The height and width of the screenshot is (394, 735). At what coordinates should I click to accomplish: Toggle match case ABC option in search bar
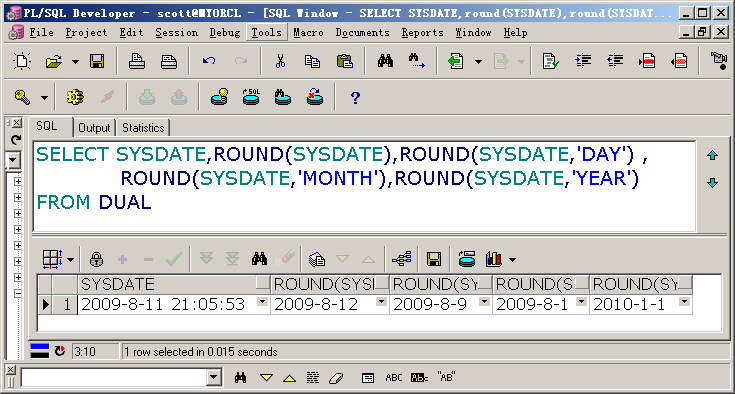(394, 378)
